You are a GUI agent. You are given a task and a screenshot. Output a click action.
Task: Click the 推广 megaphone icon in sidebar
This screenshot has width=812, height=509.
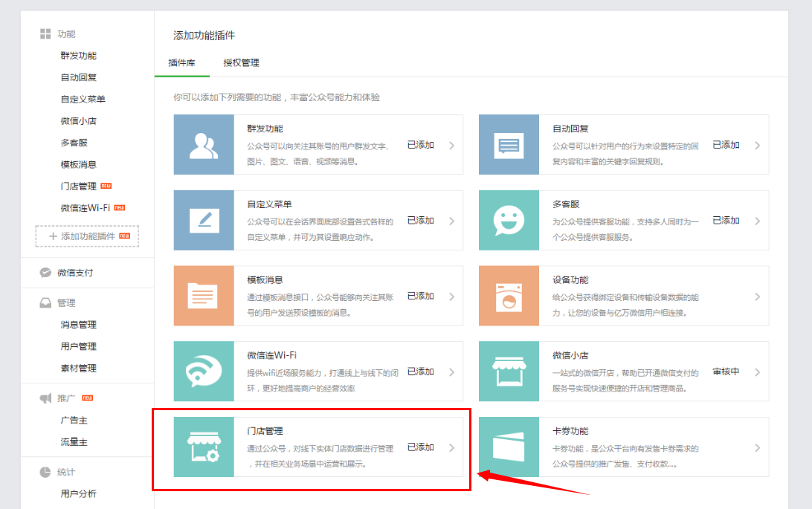(45, 398)
